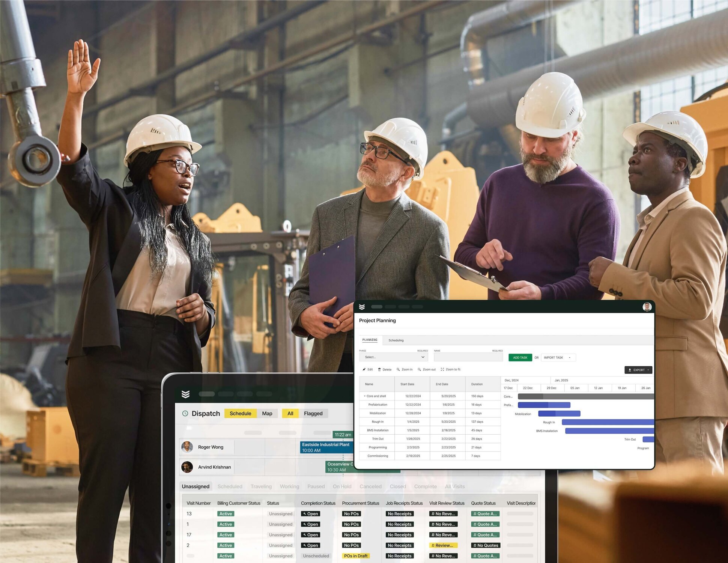Toggle the Flagged visits filter
728x563 pixels.
pos(313,413)
